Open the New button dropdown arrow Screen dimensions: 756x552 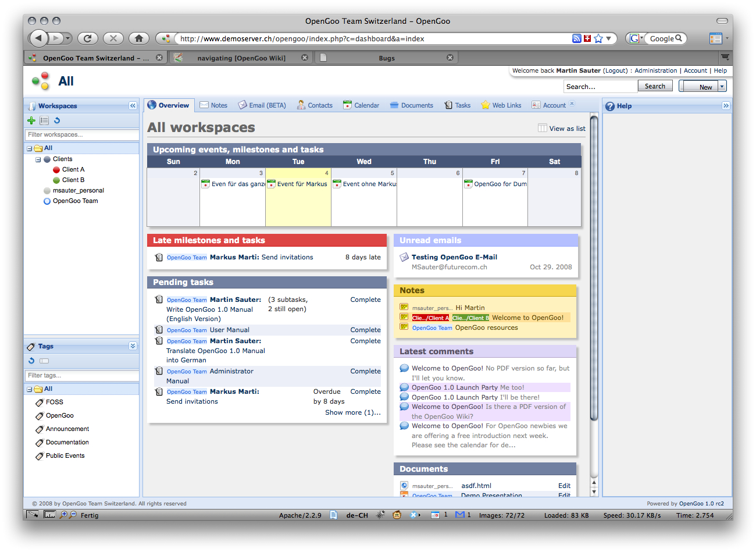pyautogui.click(x=722, y=86)
